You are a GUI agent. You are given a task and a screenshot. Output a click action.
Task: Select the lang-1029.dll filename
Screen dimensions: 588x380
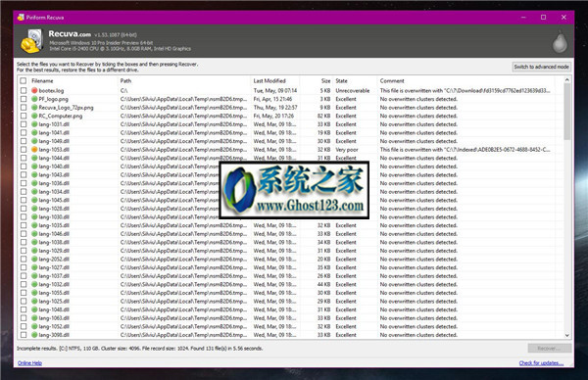pos(54,251)
